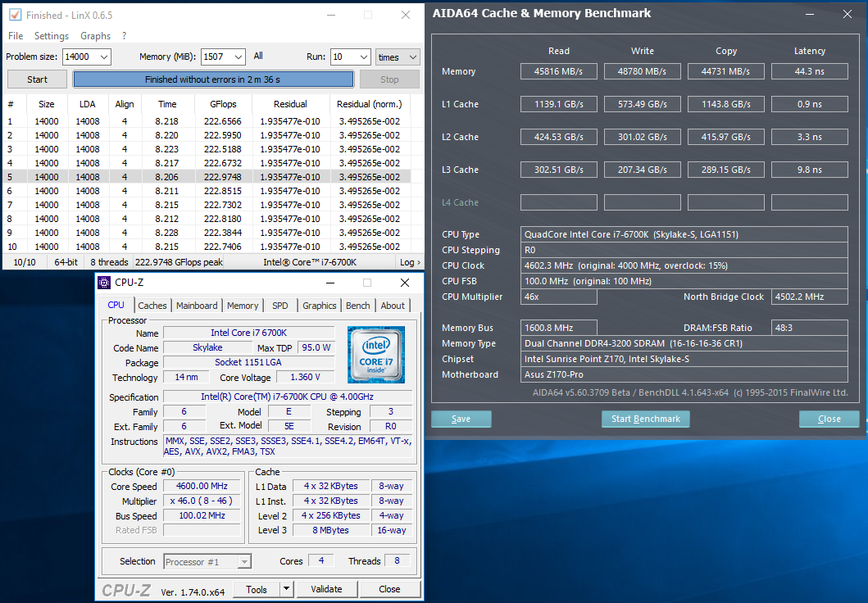This screenshot has width=868, height=603.
Task: Open the Run count dropdown in LinX
Action: (362, 57)
